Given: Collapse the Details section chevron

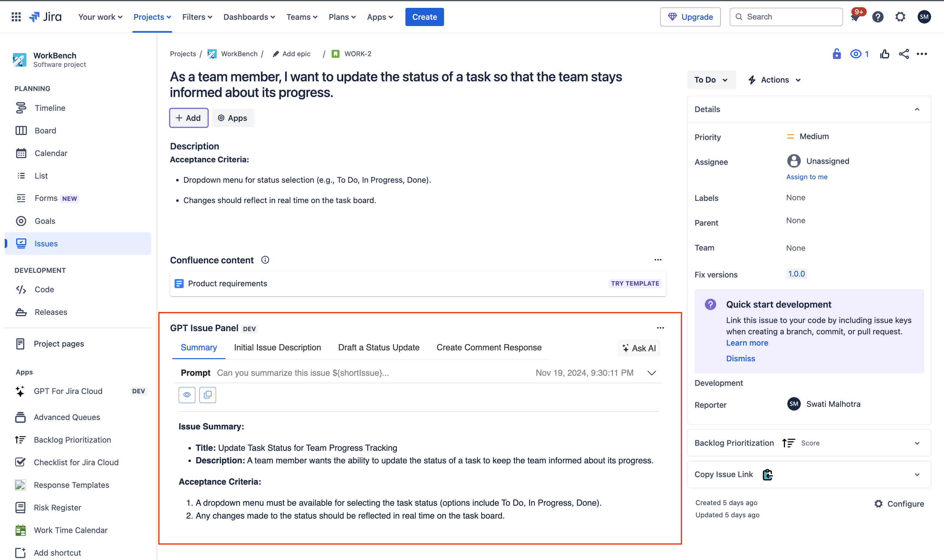Looking at the screenshot, I should click(x=917, y=109).
